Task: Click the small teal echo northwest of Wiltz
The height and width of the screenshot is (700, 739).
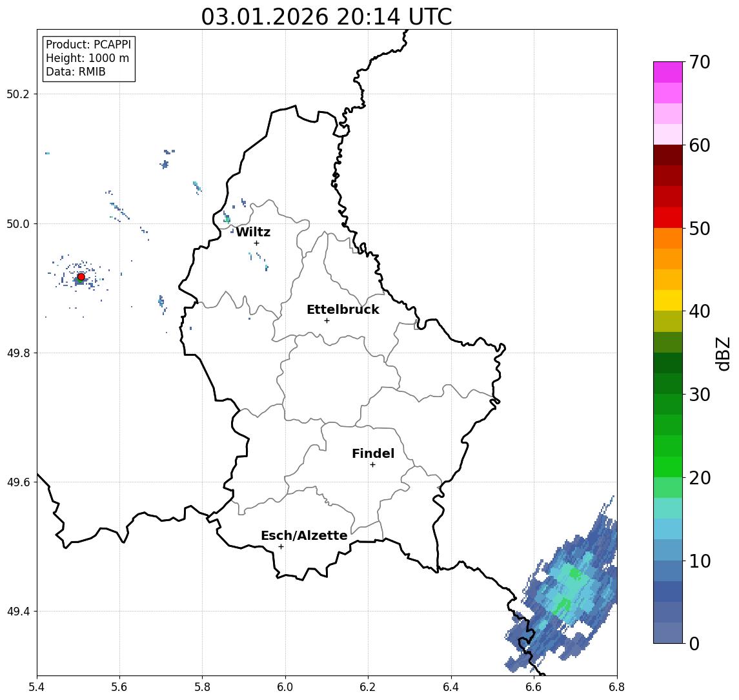Action: coord(228,219)
